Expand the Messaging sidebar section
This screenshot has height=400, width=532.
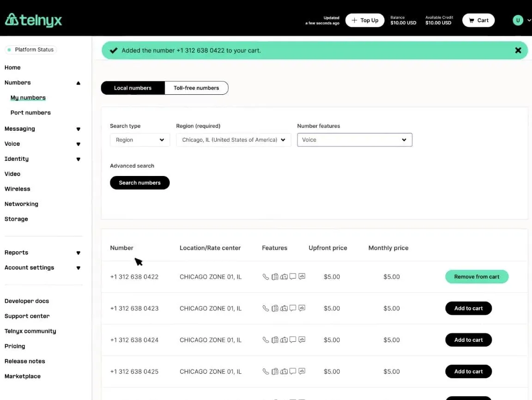pyautogui.click(x=79, y=129)
